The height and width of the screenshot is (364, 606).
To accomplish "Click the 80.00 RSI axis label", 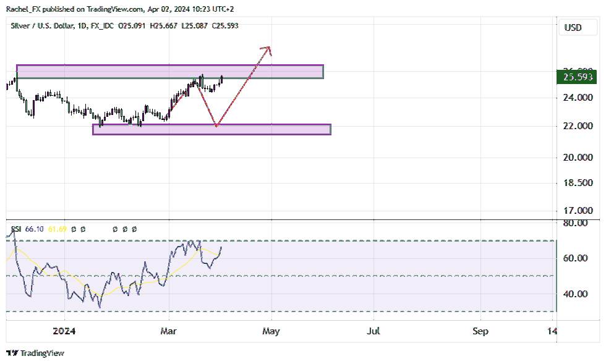I will tap(575, 223).
